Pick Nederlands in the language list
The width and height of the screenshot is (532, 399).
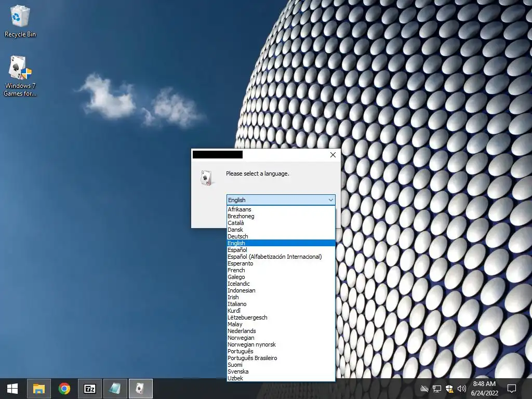[x=281, y=331]
